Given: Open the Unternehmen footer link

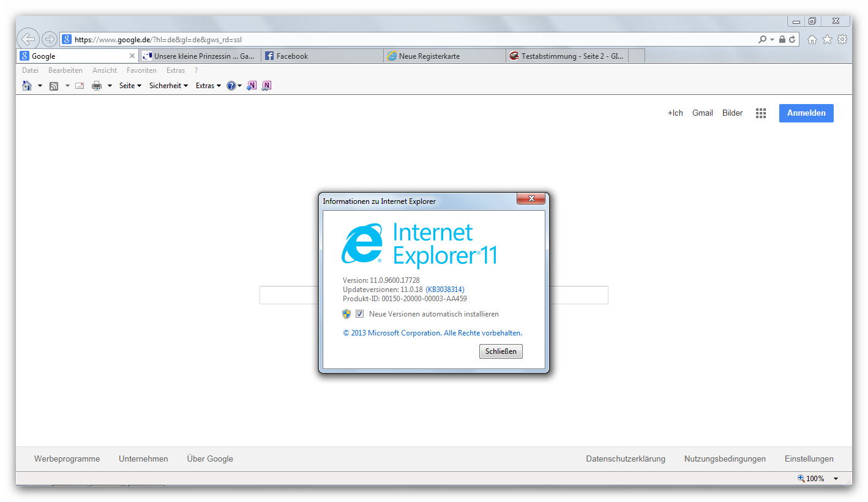Looking at the screenshot, I should [x=143, y=459].
